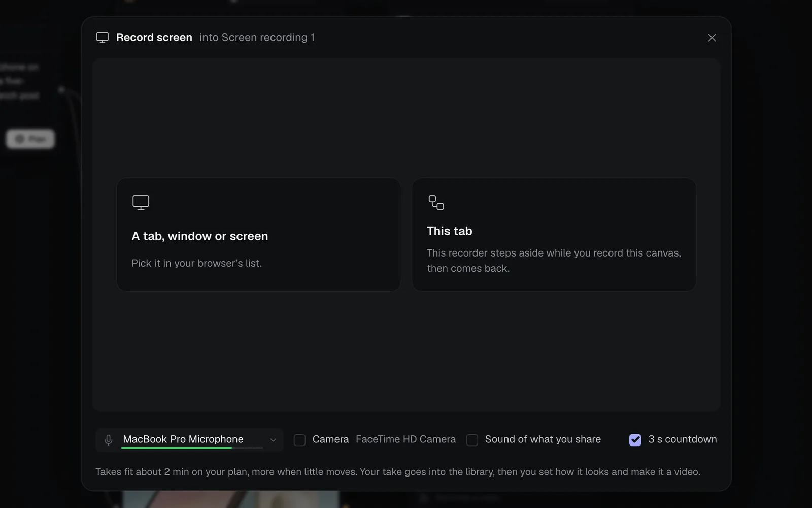Click the green microphone level meter
The image size is (812, 508).
(192, 448)
